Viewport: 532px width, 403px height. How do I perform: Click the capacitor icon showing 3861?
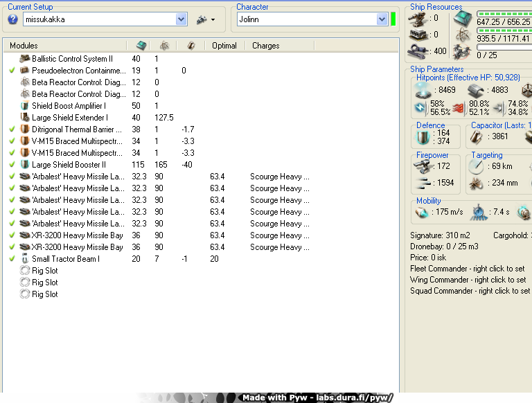pos(477,137)
